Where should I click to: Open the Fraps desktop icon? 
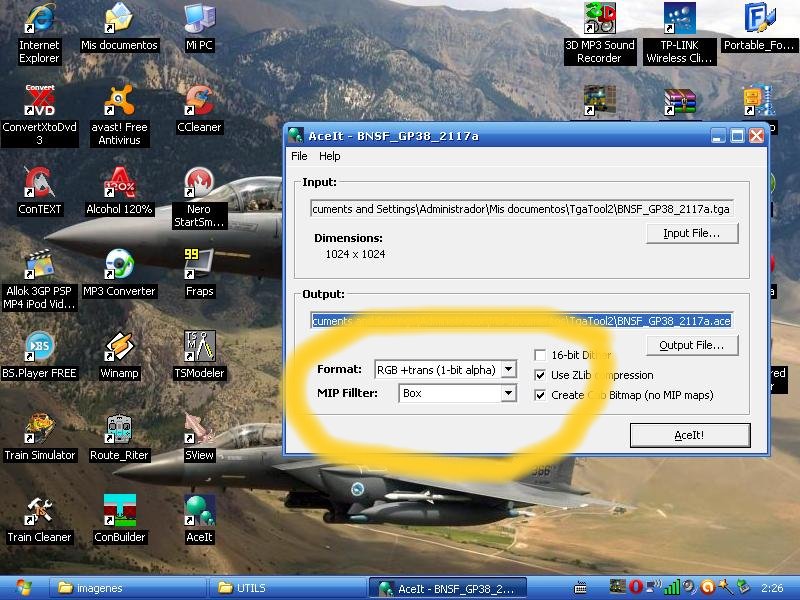click(199, 267)
